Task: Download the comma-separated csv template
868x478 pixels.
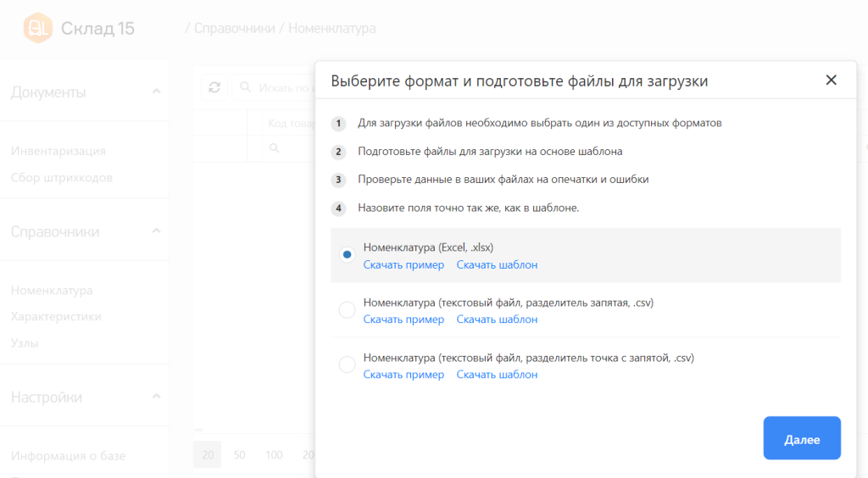Action: [497, 320]
